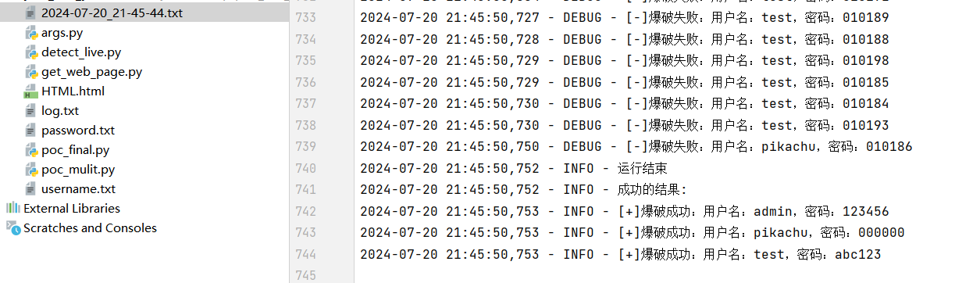980x283 pixels.
Task: Open poc_mulit.py in the project tree
Action: coord(78,170)
